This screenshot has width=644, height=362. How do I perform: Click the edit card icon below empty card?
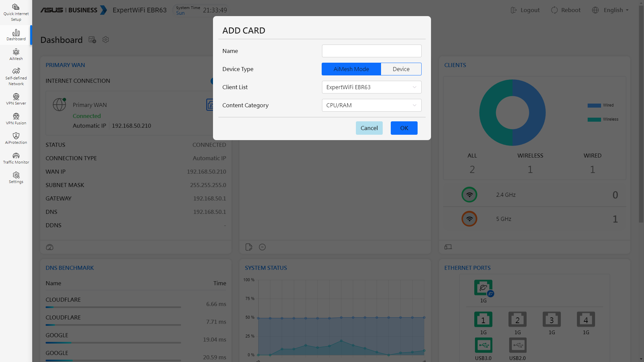pos(249,247)
